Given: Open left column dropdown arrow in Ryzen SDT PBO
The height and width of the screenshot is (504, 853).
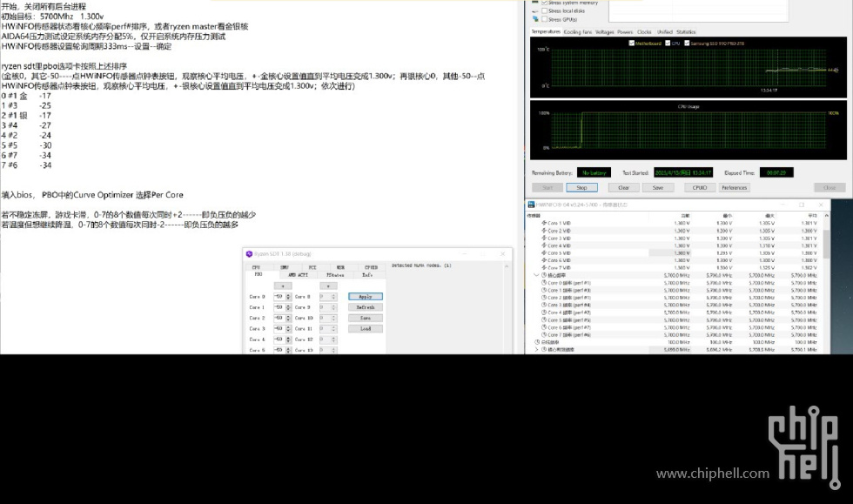Looking at the screenshot, I should pos(283,286).
